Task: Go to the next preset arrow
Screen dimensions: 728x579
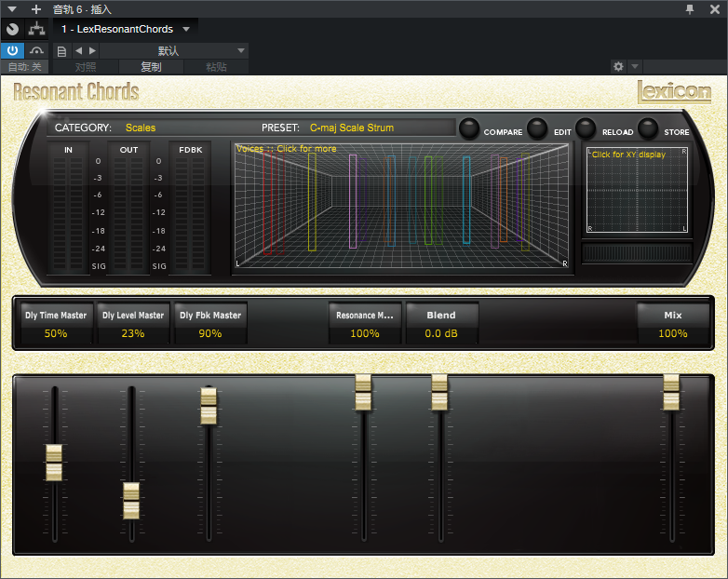Action: (92, 50)
